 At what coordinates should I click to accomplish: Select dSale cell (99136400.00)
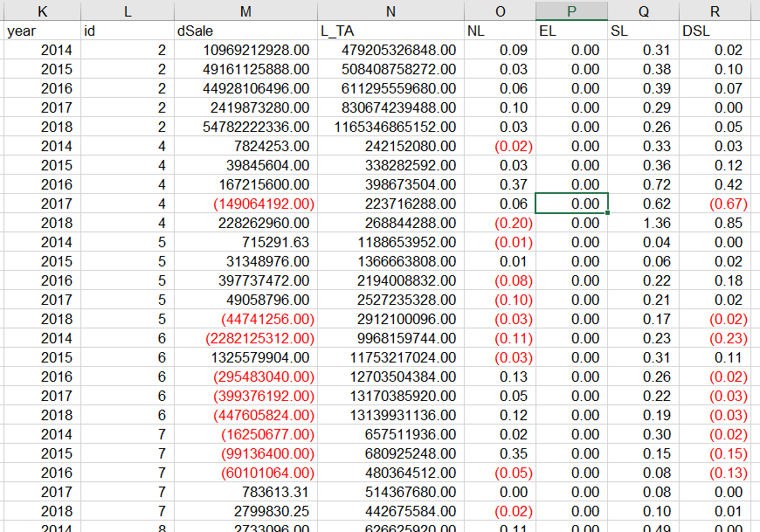click(x=245, y=453)
